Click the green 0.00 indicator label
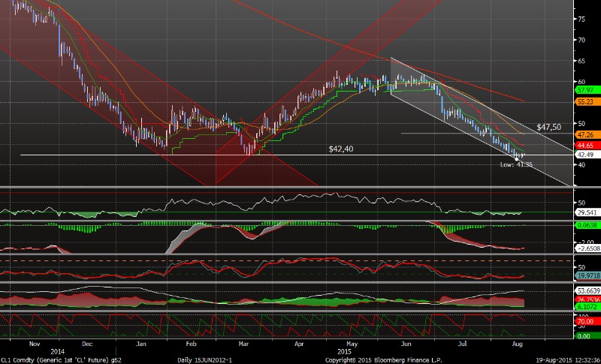The height and width of the screenshot is (364, 601). (x=584, y=335)
